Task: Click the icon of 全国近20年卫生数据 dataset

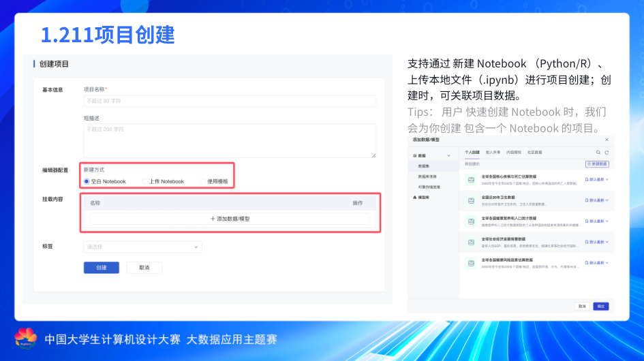Action: coord(470,200)
